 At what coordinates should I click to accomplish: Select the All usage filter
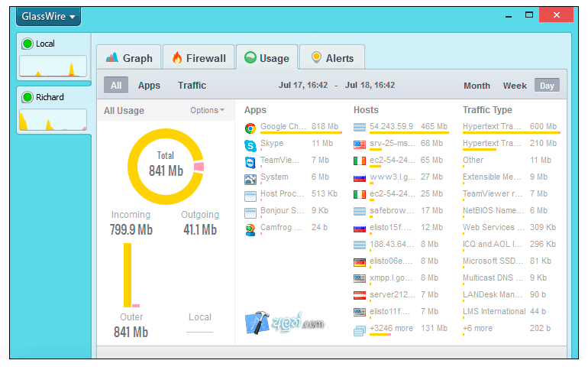[x=116, y=85]
